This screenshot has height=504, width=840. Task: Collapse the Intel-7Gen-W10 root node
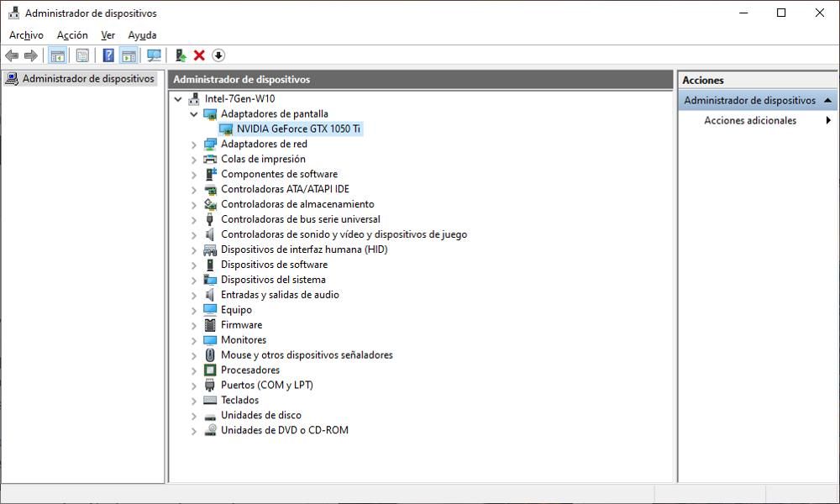click(x=178, y=99)
